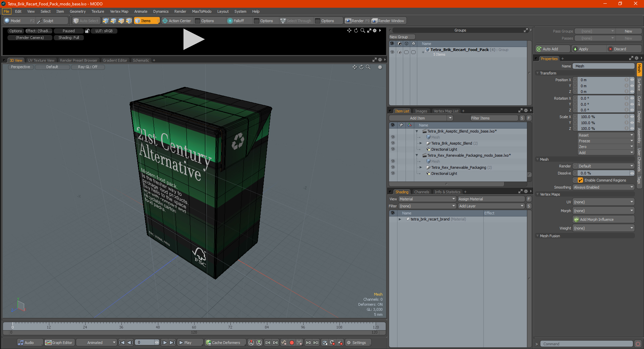The height and width of the screenshot is (349, 644).
Task: Toggle visibility of first Directional Light
Action: point(393,149)
